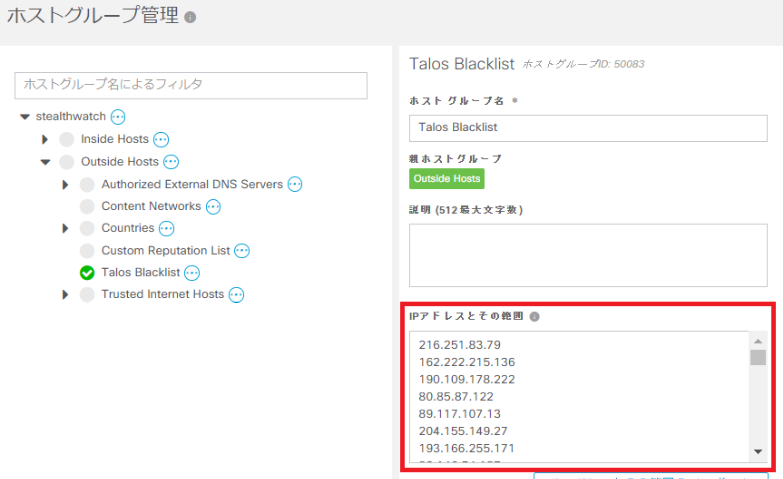
Task: Click info icon next to IPアドレスとその範囲
Action: (534, 317)
